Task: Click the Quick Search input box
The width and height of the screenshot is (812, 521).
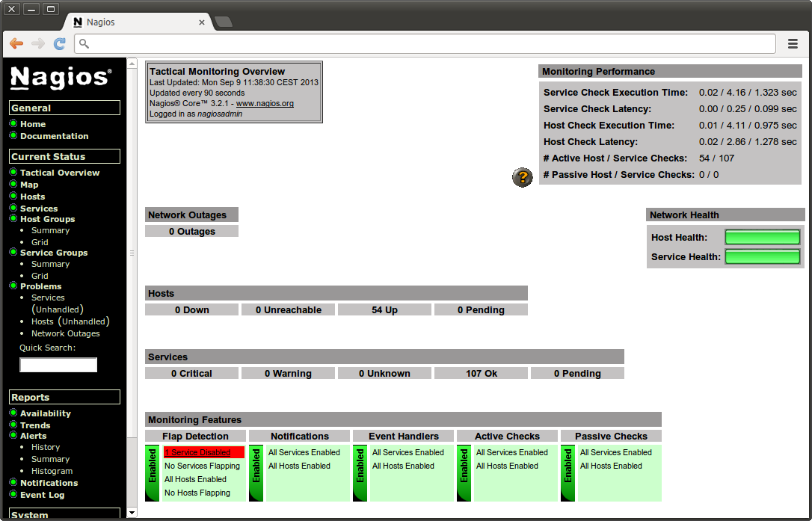Action: point(58,365)
